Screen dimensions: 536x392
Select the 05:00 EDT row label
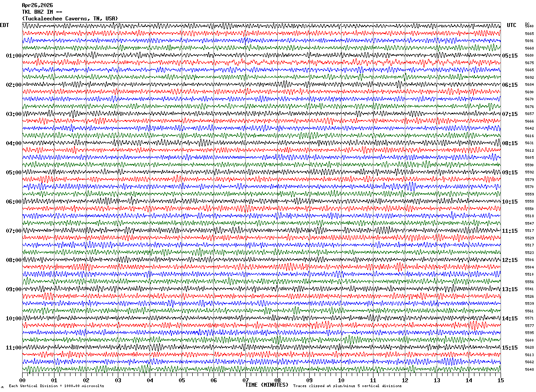pyautogui.click(x=13, y=173)
